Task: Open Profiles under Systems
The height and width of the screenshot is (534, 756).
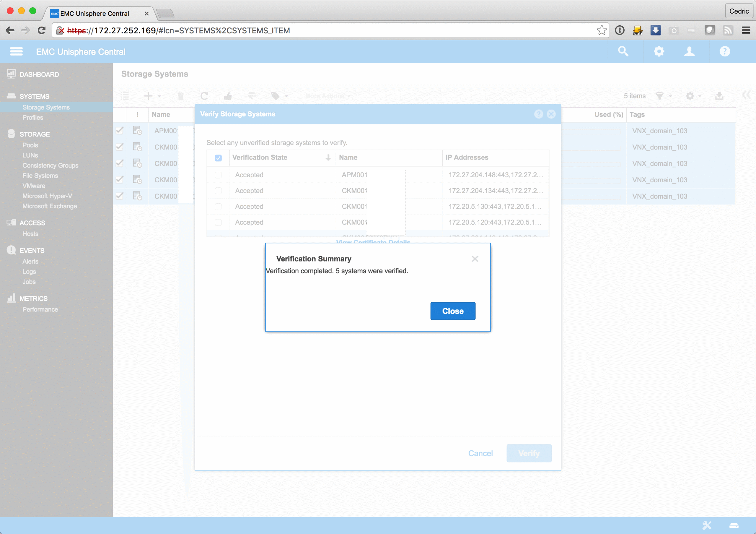Action: coord(32,118)
